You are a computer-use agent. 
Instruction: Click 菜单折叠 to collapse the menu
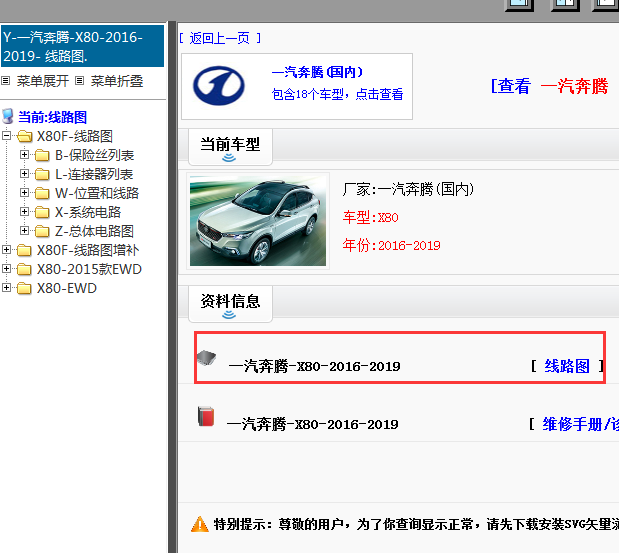click(117, 81)
